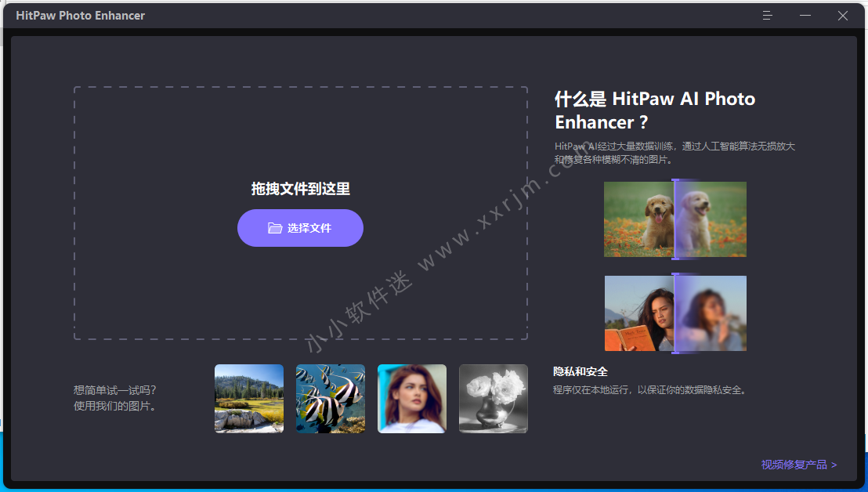Close the HitPaw Photo Enhancer window
Viewport: 868px width, 492px height.
click(842, 16)
